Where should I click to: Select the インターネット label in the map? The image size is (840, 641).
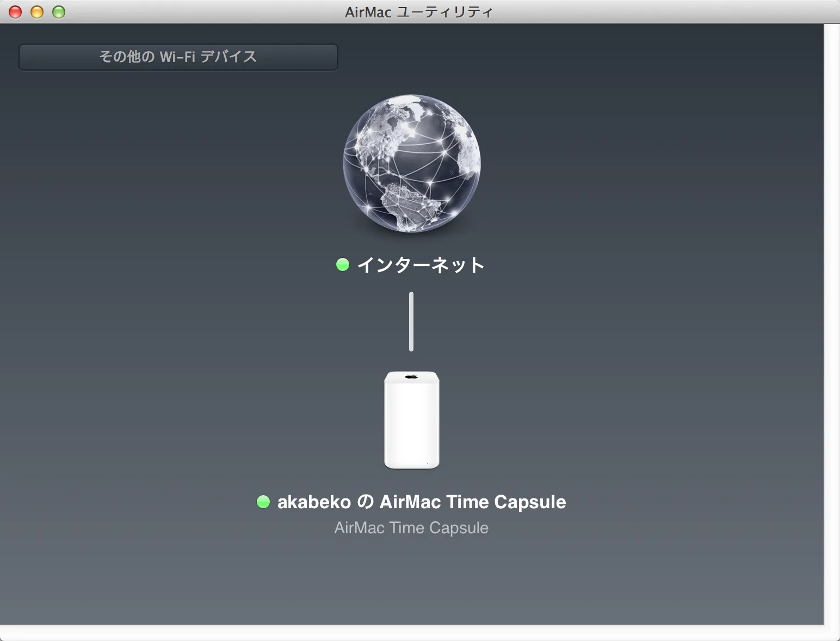[x=422, y=265]
